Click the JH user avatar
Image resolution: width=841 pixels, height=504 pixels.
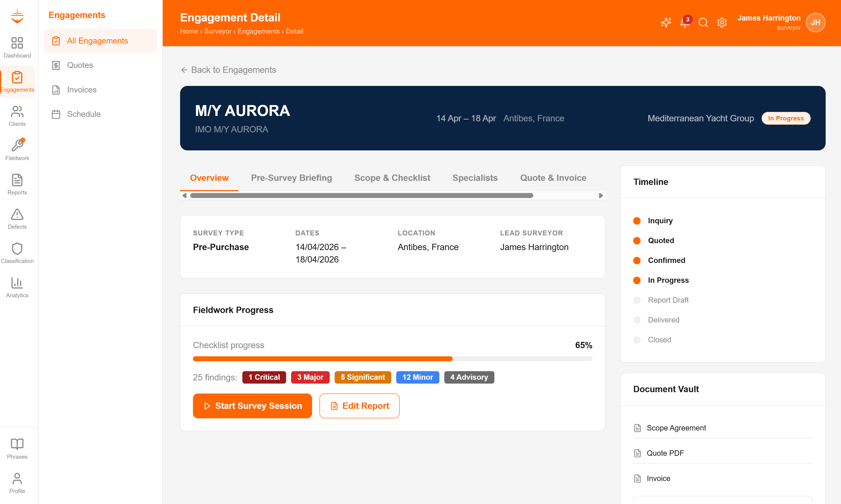tap(815, 23)
